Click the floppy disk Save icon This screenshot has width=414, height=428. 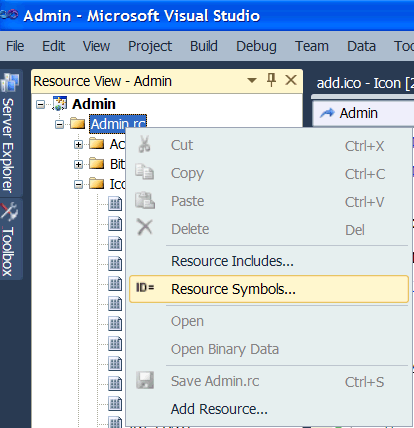[x=145, y=380]
